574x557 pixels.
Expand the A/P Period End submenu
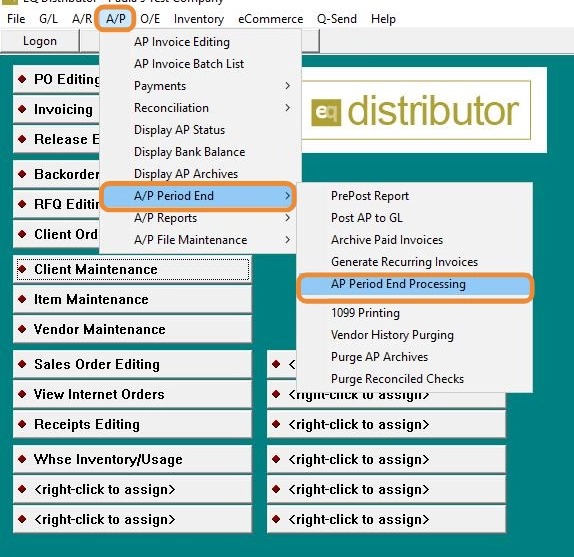[x=198, y=196]
